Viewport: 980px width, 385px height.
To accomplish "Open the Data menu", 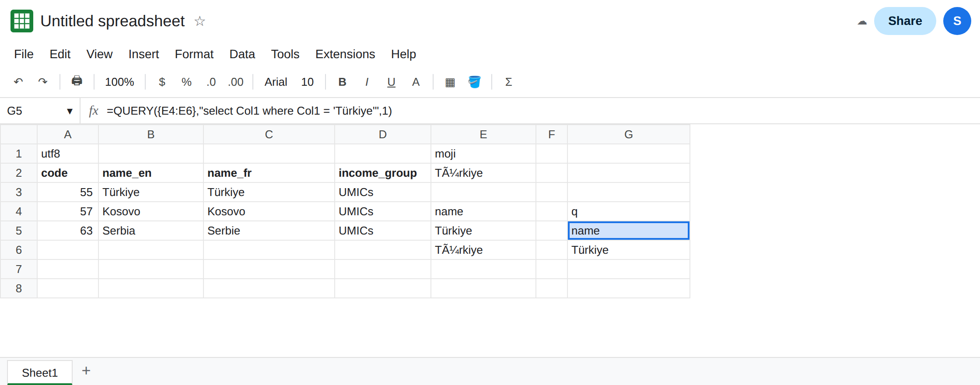I will 242,54.
